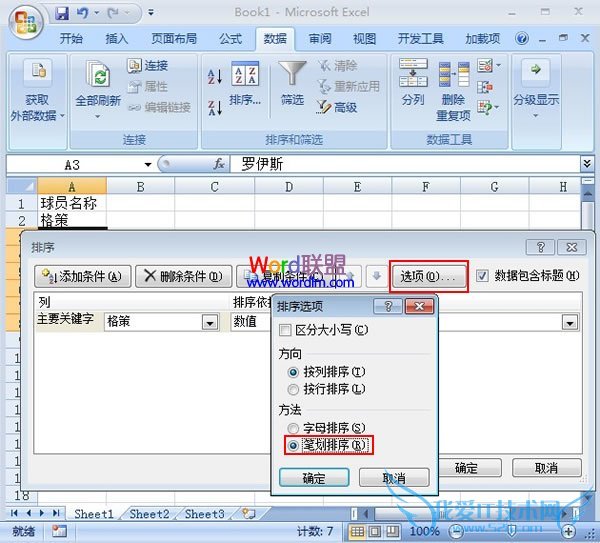Sort descending Z to A
The image size is (600, 543).
click(x=215, y=108)
